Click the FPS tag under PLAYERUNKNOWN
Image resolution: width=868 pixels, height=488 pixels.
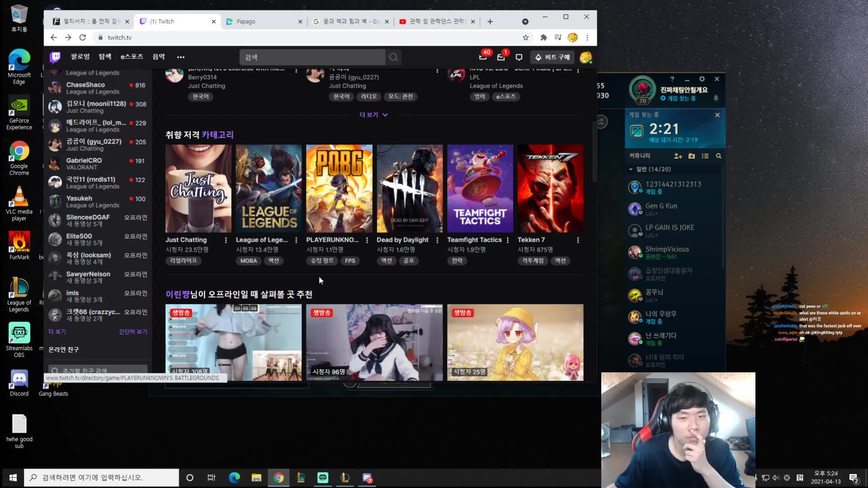pos(350,261)
